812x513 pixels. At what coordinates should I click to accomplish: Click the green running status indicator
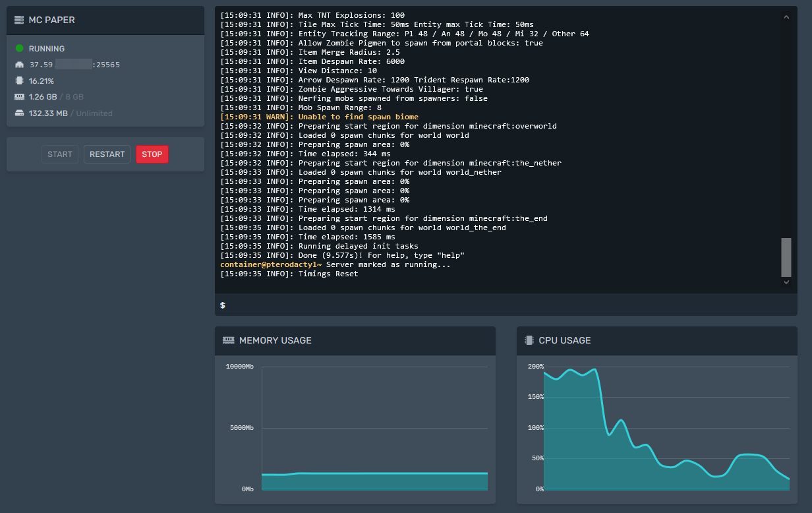(19, 49)
